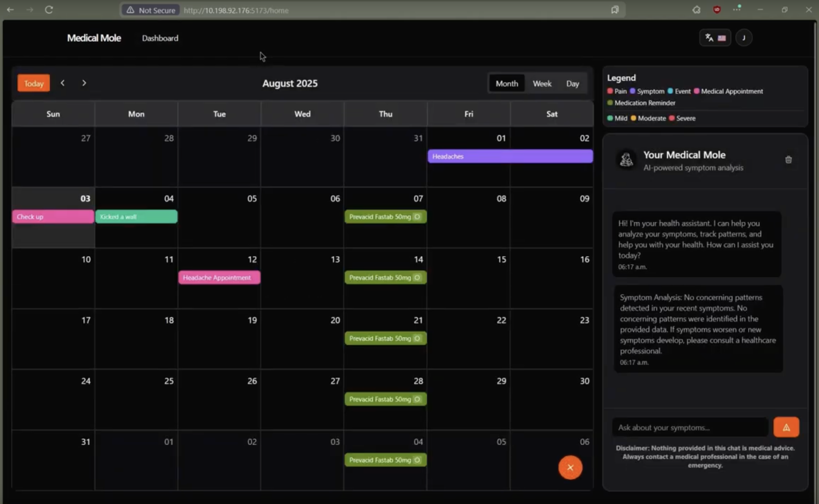Click the browser bookmark icon in the address bar
The width and height of the screenshot is (819, 504).
[615, 10]
